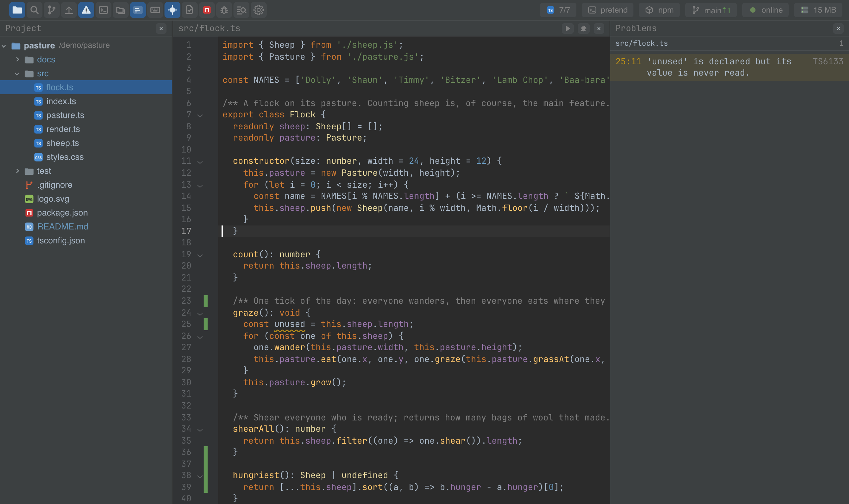The width and height of the screenshot is (849, 504).
Task: Fold the graze method at line 24
Action: coord(200,313)
